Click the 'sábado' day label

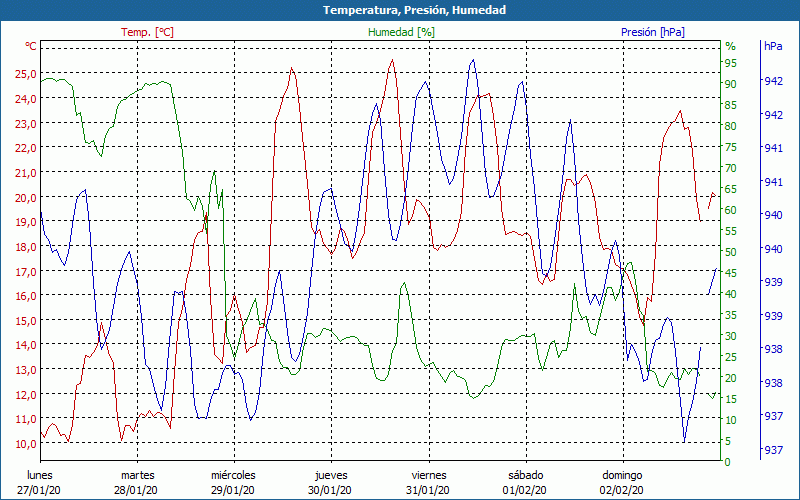pos(526,476)
